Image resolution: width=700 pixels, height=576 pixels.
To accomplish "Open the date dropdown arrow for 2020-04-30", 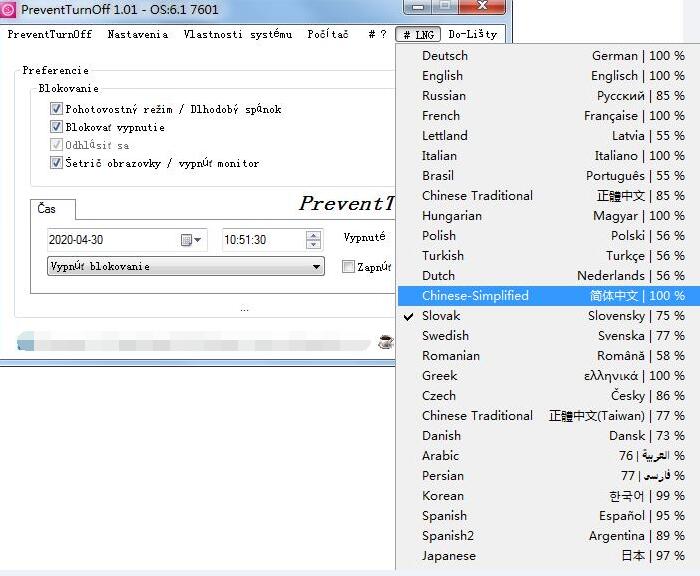I will click(x=198, y=240).
